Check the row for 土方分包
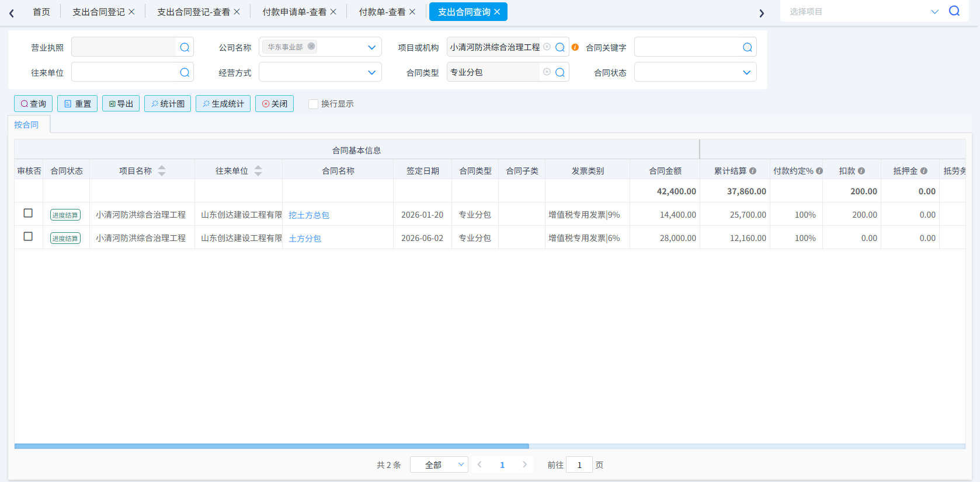 tap(28, 236)
